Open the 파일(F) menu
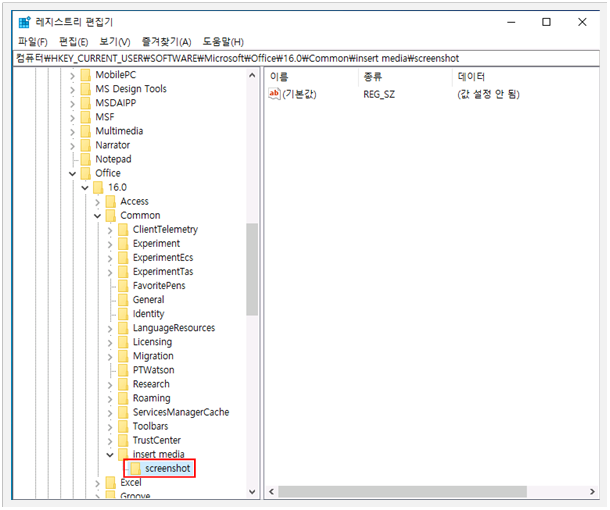This screenshot has height=510, width=610. point(33,42)
